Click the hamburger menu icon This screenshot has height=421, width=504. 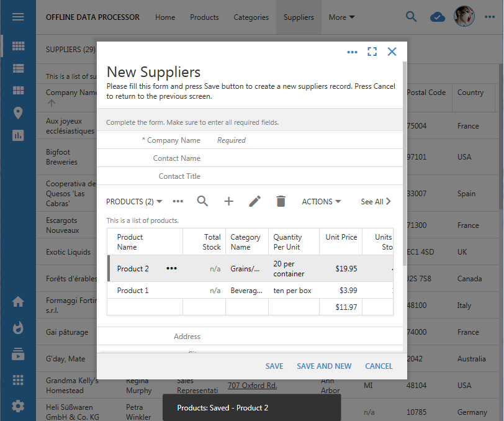(18, 17)
